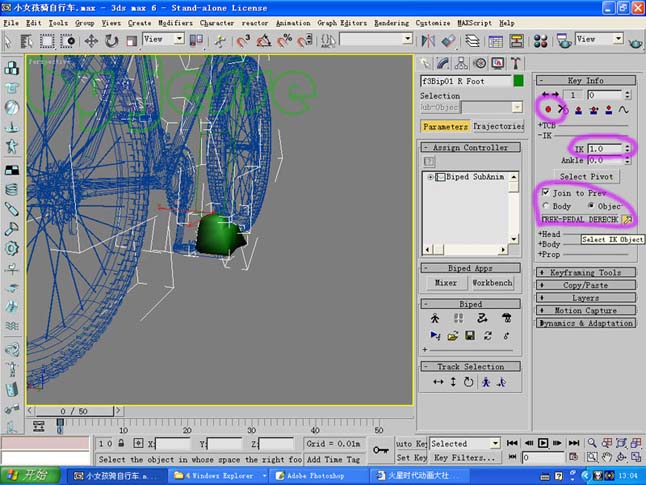Open Adobe Photoshop from the taskbar

(319, 476)
